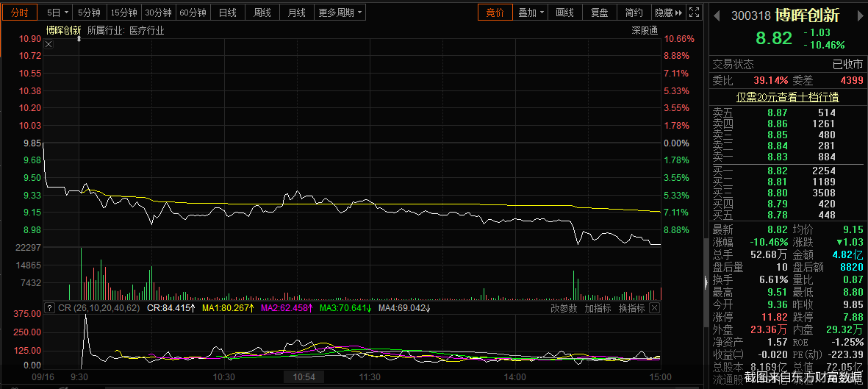This screenshot has width=868, height=389.
Task: Switch indicator with 换指标
Action: pyautogui.click(x=631, y=308)
